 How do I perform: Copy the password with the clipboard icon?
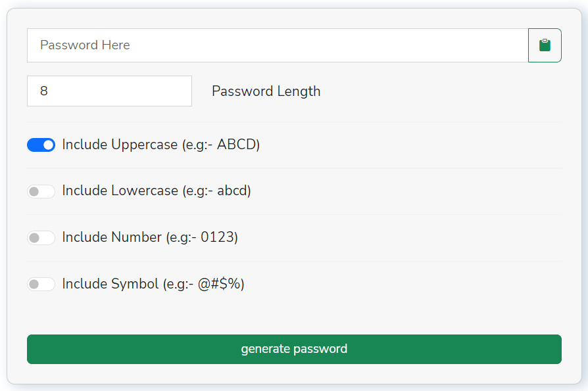coord(545,45)
